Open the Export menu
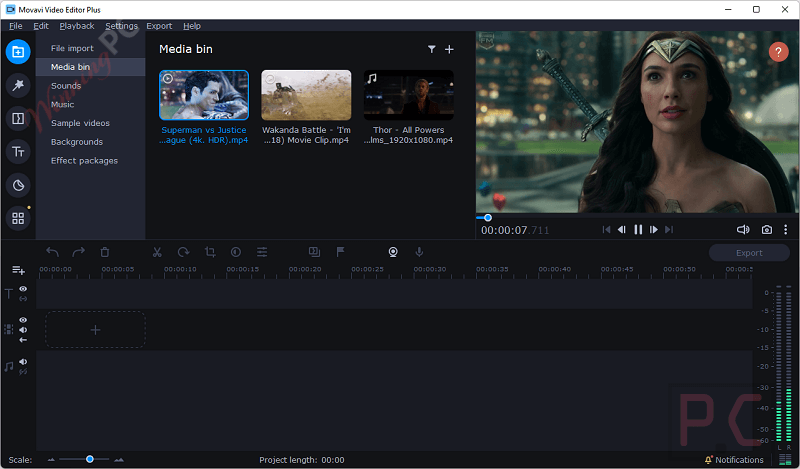 [159, 26]
